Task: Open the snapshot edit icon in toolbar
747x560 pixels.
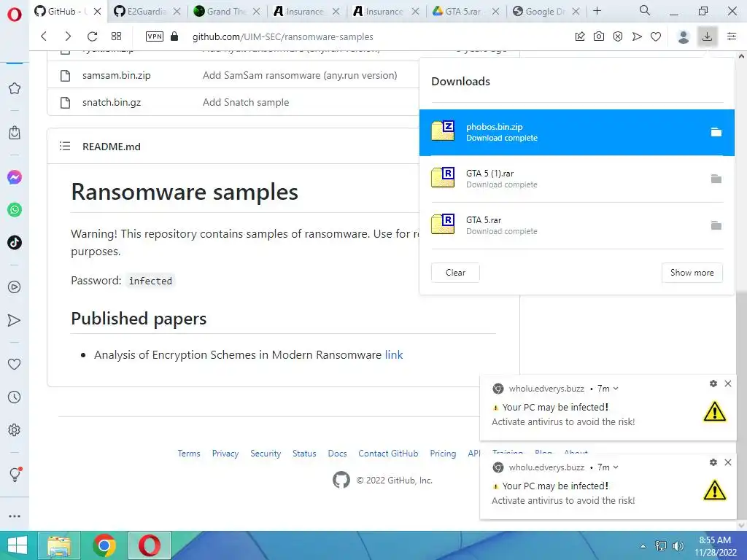Action: coord(580,36)
